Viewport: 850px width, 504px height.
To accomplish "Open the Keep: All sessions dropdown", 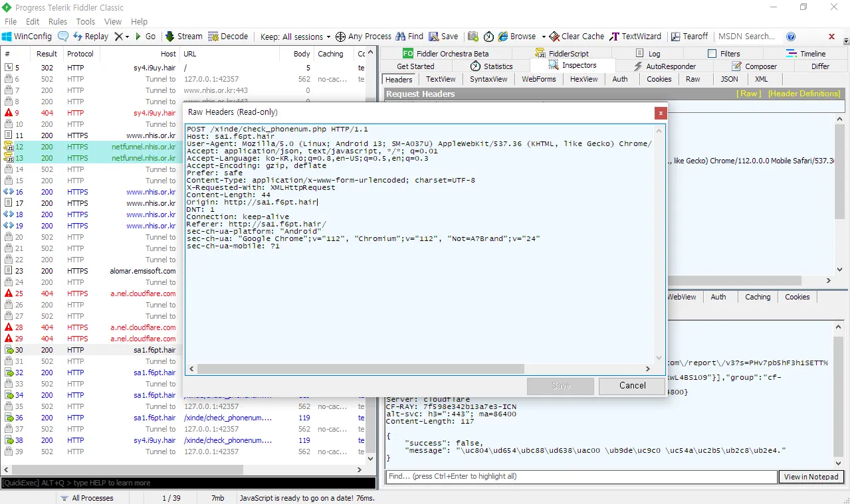I will click(295, 37).
